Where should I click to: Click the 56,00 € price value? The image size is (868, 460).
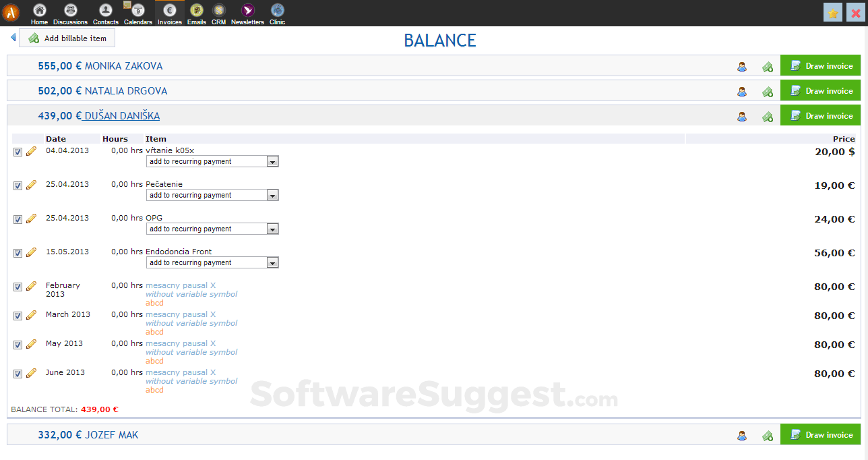click(x=834, y=253)
